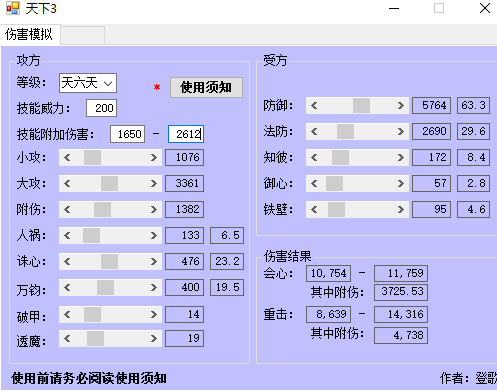This screenshot has width=497, height=391.
Task: Click right arrow of 附伤 slider
Action: tap(154, 209)
